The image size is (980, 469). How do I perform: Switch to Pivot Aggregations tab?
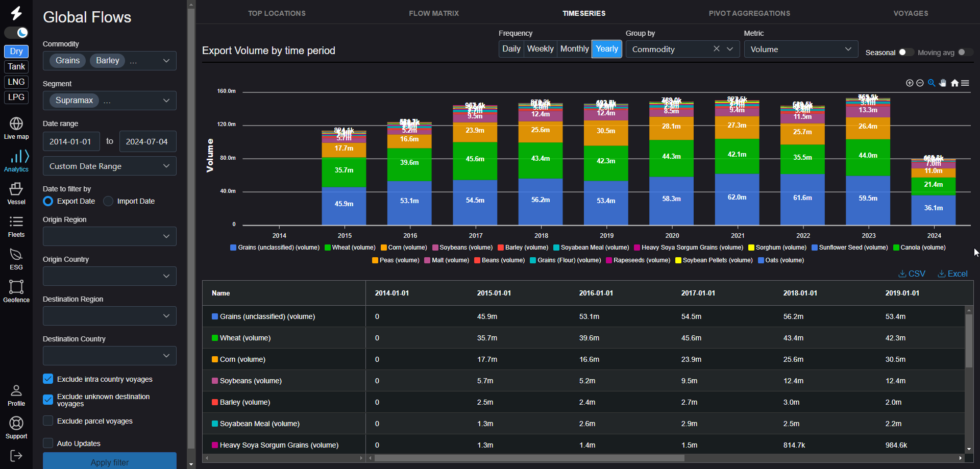point(749,13)
